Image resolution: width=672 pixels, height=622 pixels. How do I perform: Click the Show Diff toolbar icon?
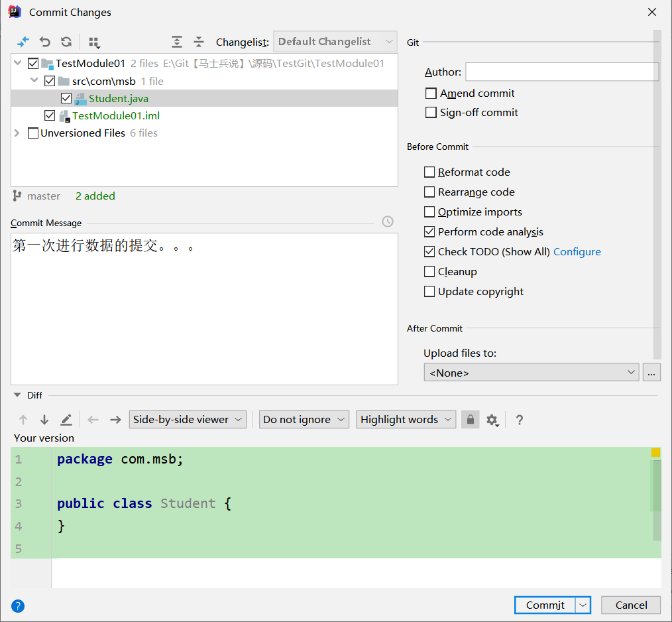coord(23,42)
